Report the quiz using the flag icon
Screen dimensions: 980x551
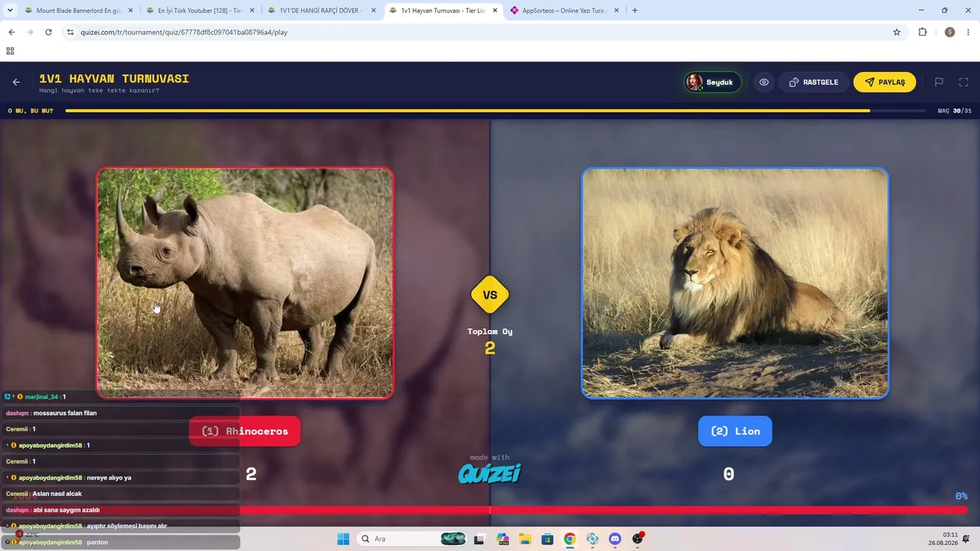(x=939, y=82)
